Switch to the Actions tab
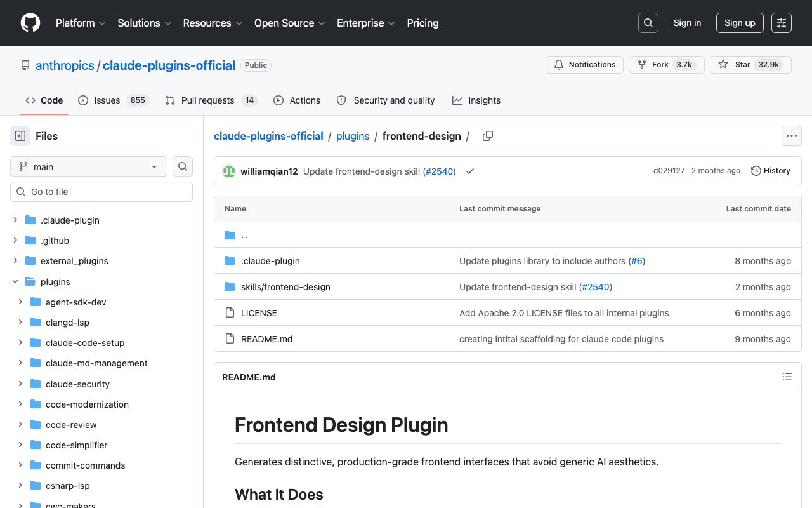Viewport: 812px width, 508px height. [297, 100]
